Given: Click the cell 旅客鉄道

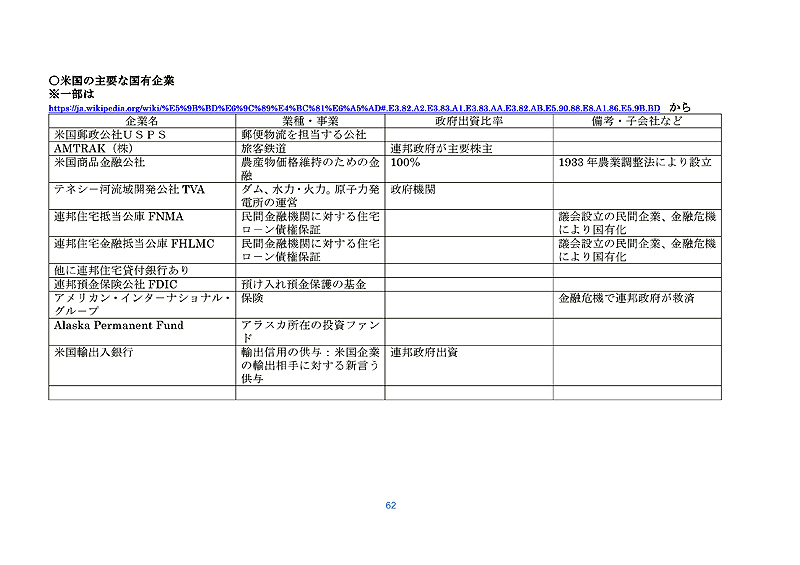Looking at the screenshot, I should [310, 149].
